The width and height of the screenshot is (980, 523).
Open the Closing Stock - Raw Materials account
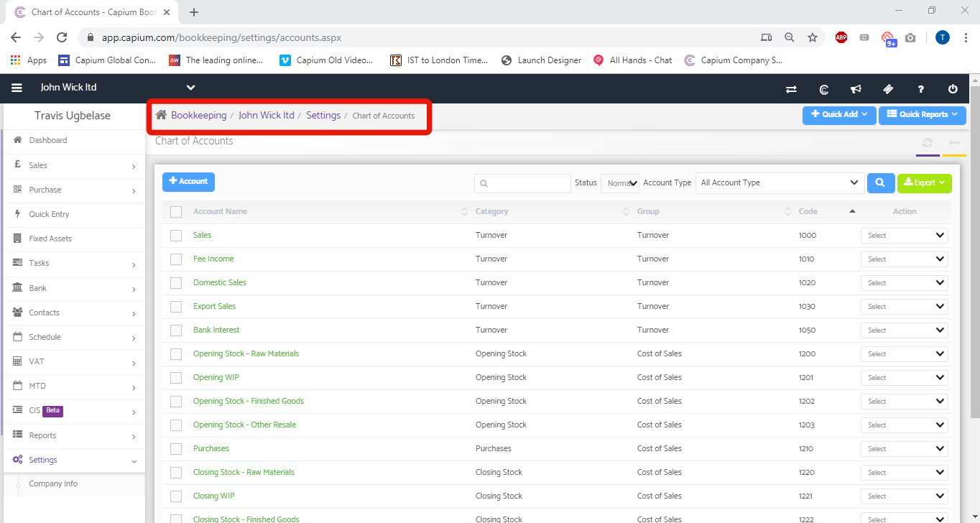click(x=244, y=472)
